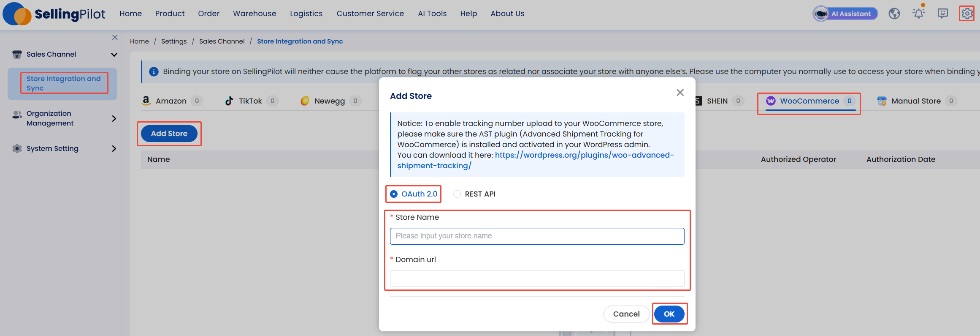Click Store Integration and Sync breadcrumb
This screenshot has width=980, height=336.
(300, 41)
